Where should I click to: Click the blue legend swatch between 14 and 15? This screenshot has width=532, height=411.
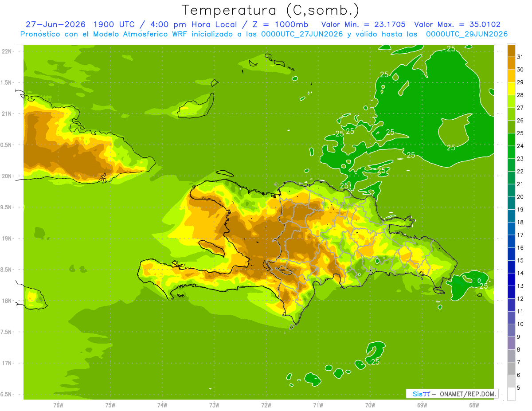click(511, 266)
